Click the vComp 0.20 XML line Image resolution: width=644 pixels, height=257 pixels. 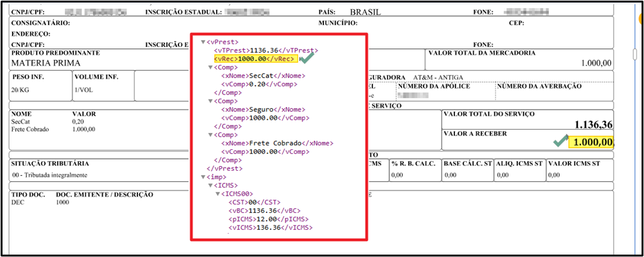pyautogui.click(x=259, y=84)
